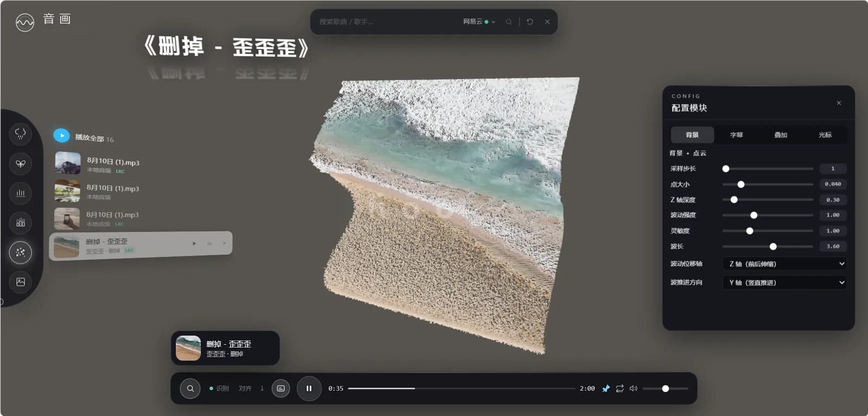Click the down arrow icon next to 对齐
868x416 pixels.
coord(262,388)
